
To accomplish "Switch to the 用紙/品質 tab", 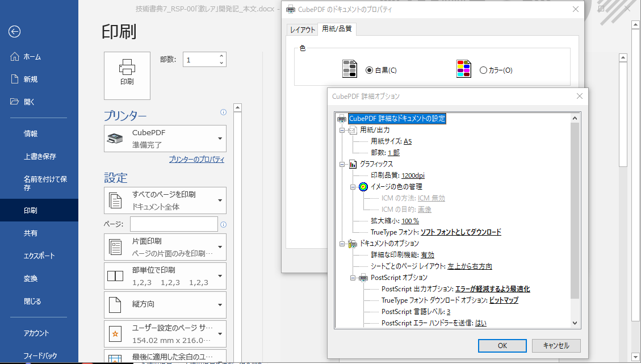I will point(337,28).
